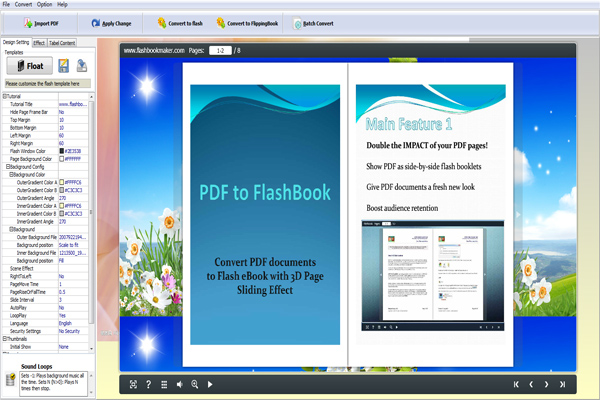Image resolution: width=600 pixels, height=400 pixels.
Task: Click the Import PDF toolbar button
Action: [41, 23]
